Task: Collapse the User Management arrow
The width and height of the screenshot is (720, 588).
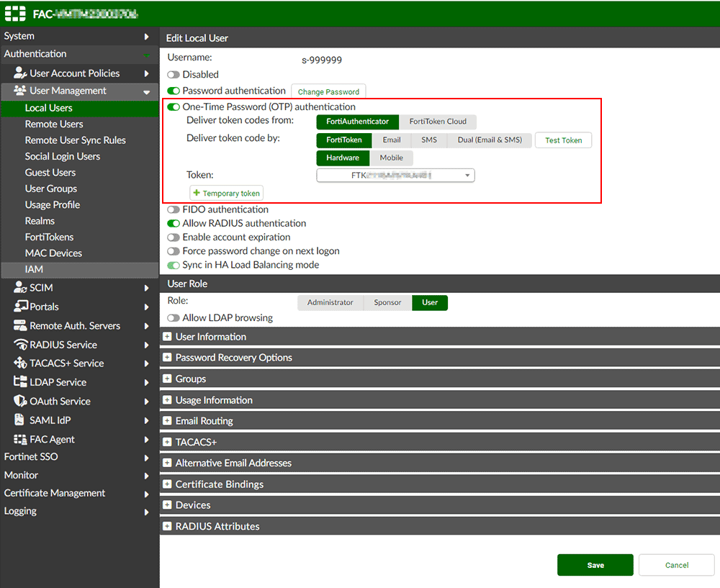Action: 146,92
